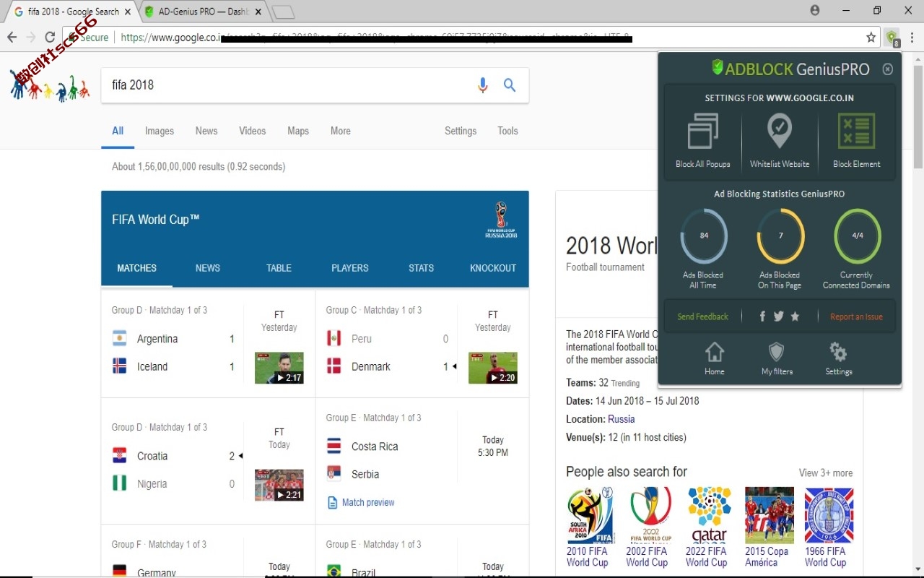Play the Argentina vs Iceland highlight video
The height and width of the screenshot is (578, 924).
coord(279,368)
